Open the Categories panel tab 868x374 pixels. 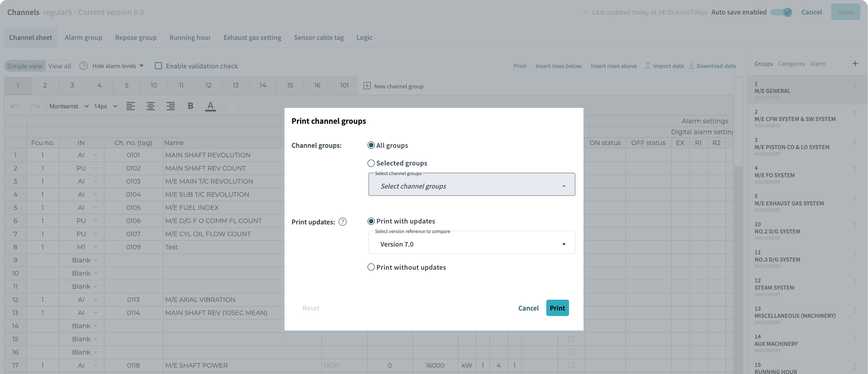click(x=791, y=64)
